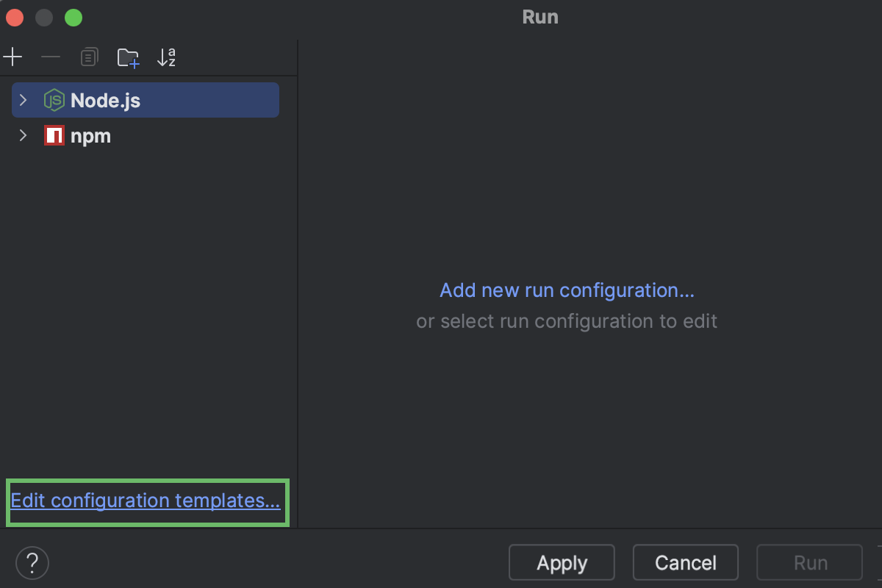Open Edit configuration templates link
This screenshot has height=588, width=882.
[x=146, y=501]
